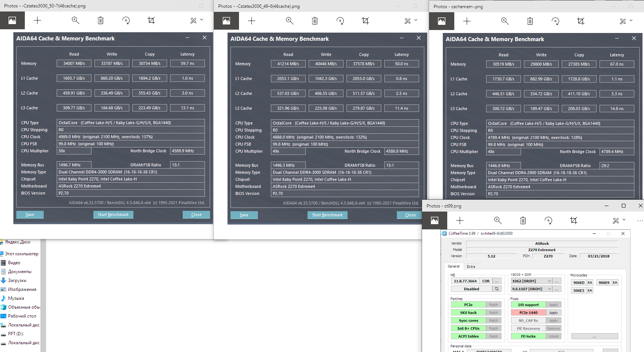Click the 906ED microcode button

coord(579,283)
